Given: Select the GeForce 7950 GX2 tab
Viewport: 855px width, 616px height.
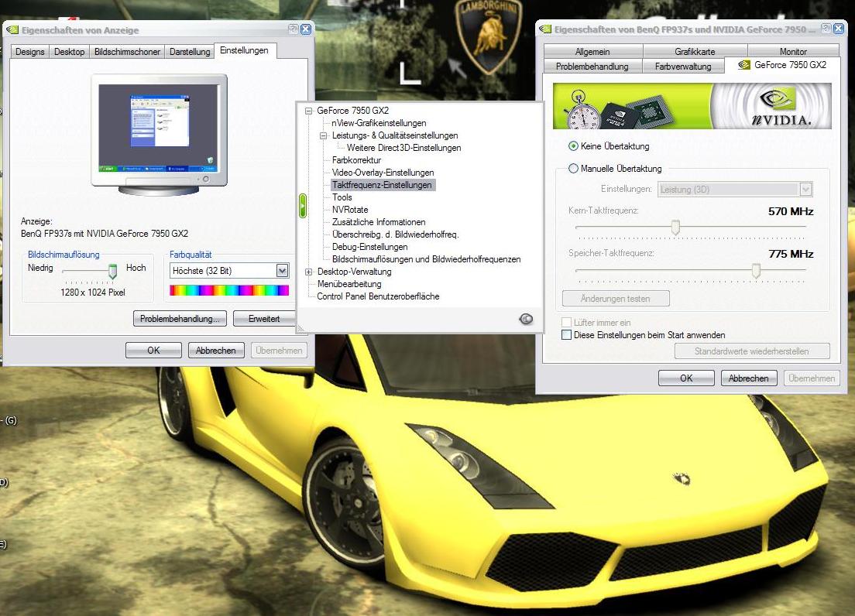Looking at the screenshot, I should pos(782,65).
